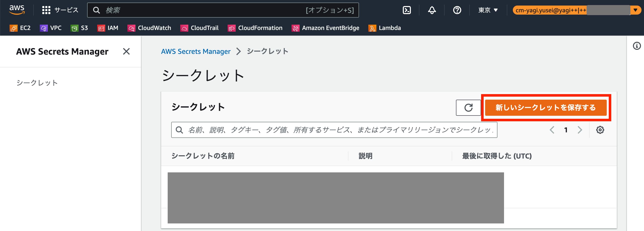Open the CloudTrail service shortcut
Viewport: 644px width, 231px height.
coord(199,28)
